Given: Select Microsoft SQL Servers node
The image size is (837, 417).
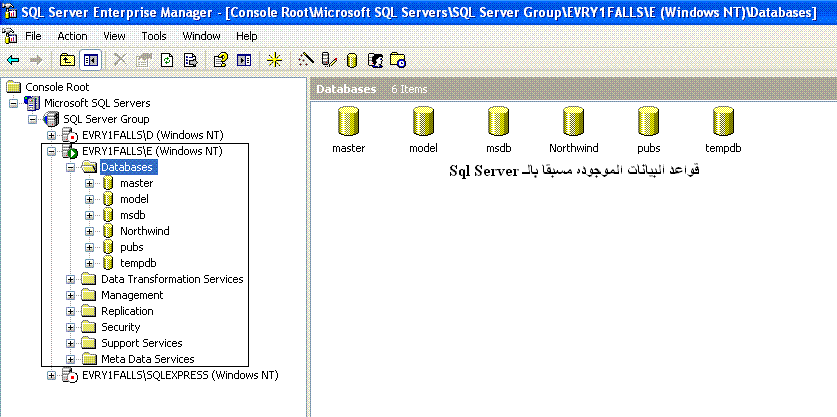Looking at the screenshot, I should point(97,103).
